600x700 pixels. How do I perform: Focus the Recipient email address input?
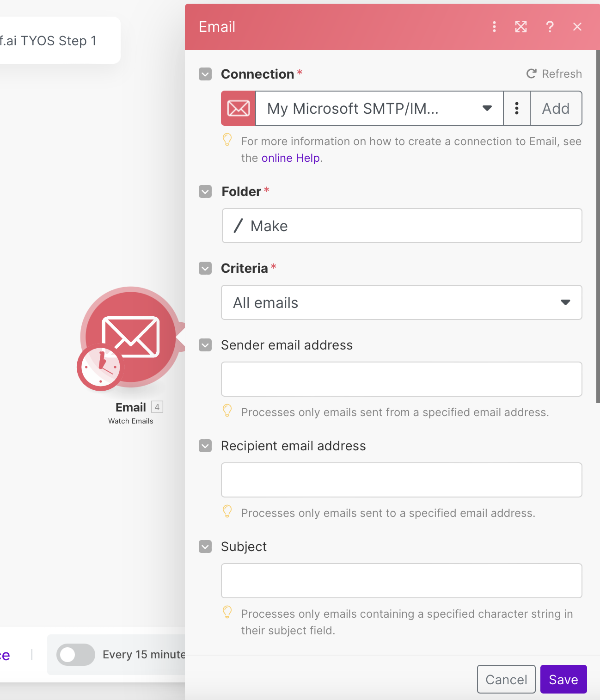(402, 480)
